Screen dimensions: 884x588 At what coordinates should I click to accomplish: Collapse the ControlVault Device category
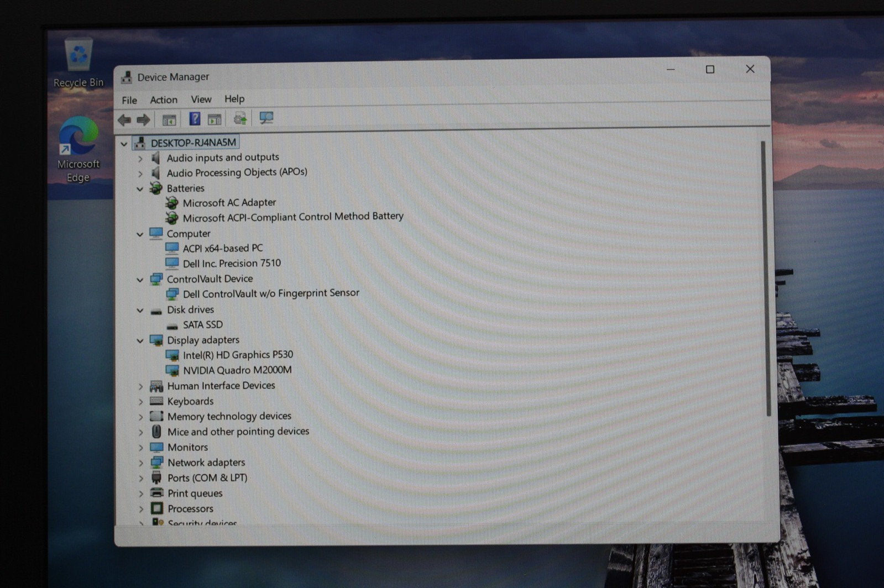140,280
